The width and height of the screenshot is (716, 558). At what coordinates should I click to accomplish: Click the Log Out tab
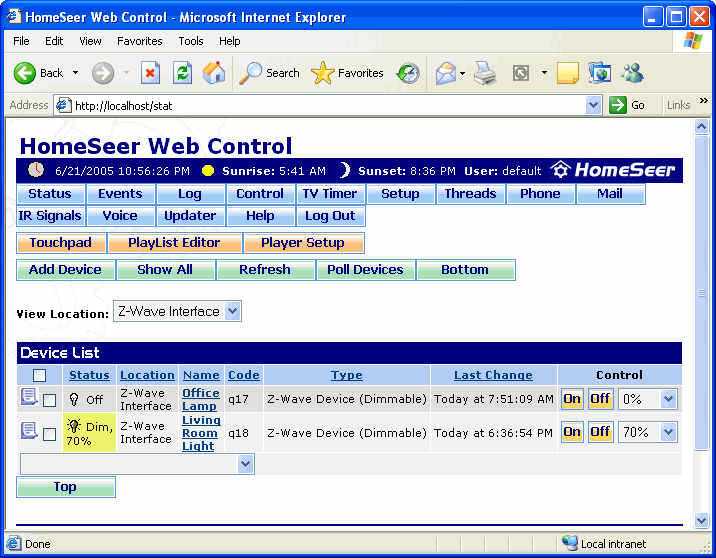(330, 216)
